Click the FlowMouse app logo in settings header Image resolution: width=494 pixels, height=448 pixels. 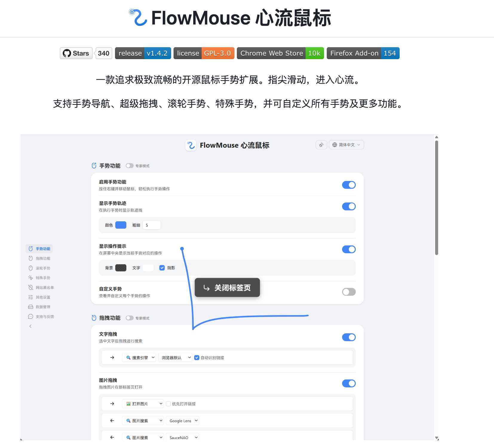tap(191, 145)
